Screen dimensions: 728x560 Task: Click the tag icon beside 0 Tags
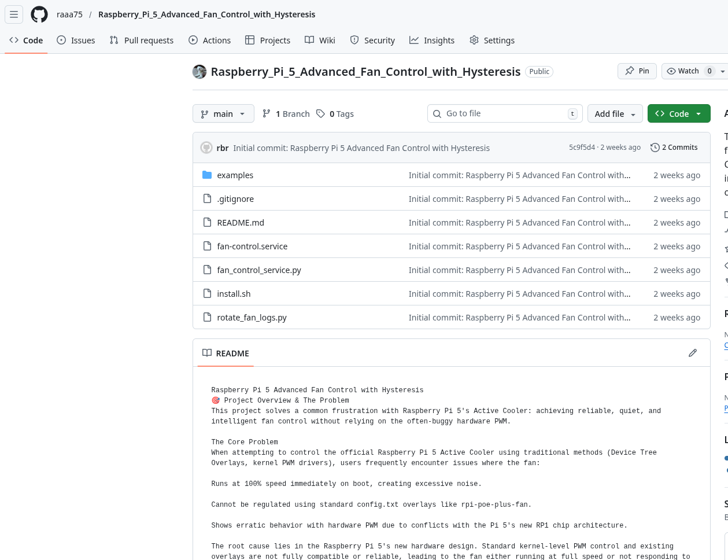click(x=320, y=114)
